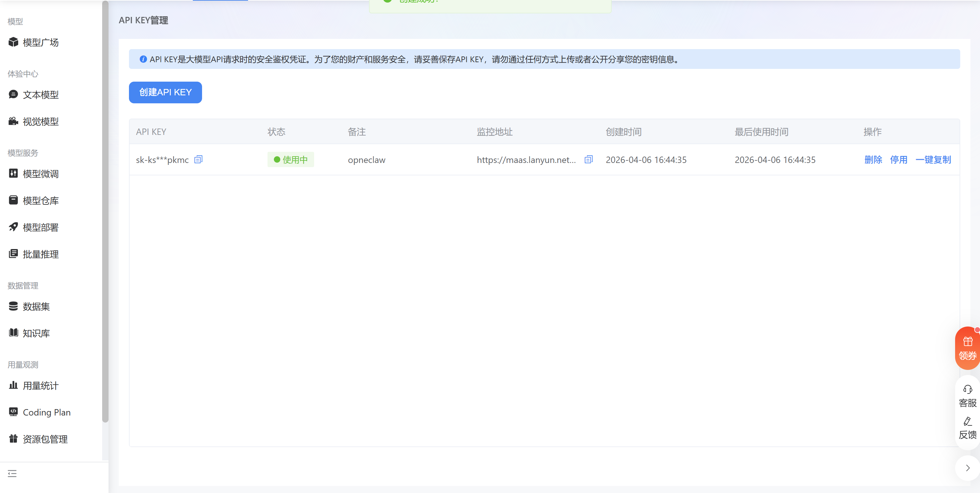Click the 创建API KEY button
Screen dimensions: 980x493
(165, 92)
